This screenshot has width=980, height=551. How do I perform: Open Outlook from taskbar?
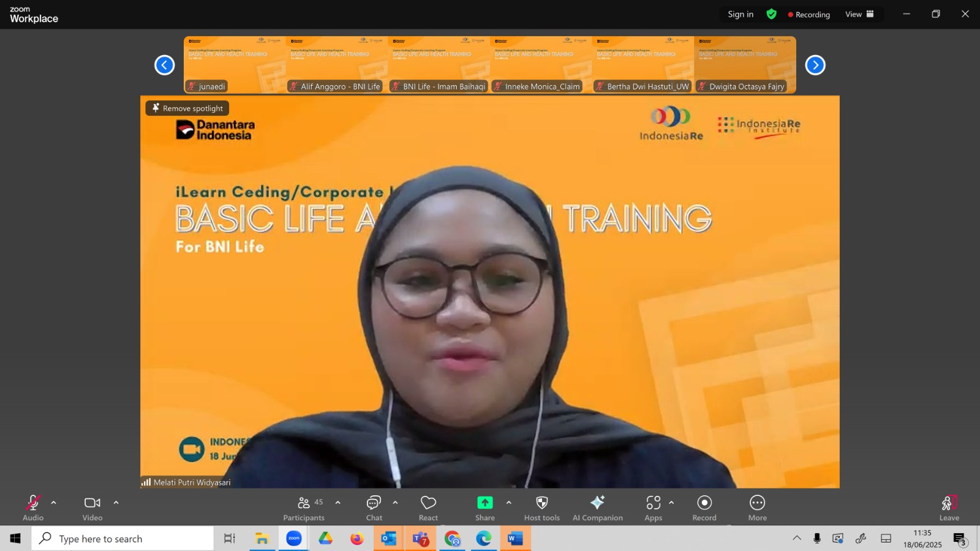[389, 539]
